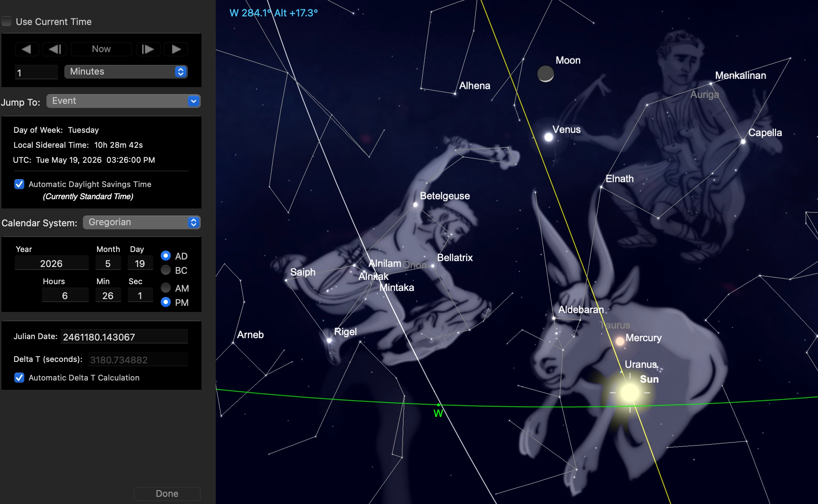
Task: Open the Minutes time unit dropdown
Action: point(126,72)
